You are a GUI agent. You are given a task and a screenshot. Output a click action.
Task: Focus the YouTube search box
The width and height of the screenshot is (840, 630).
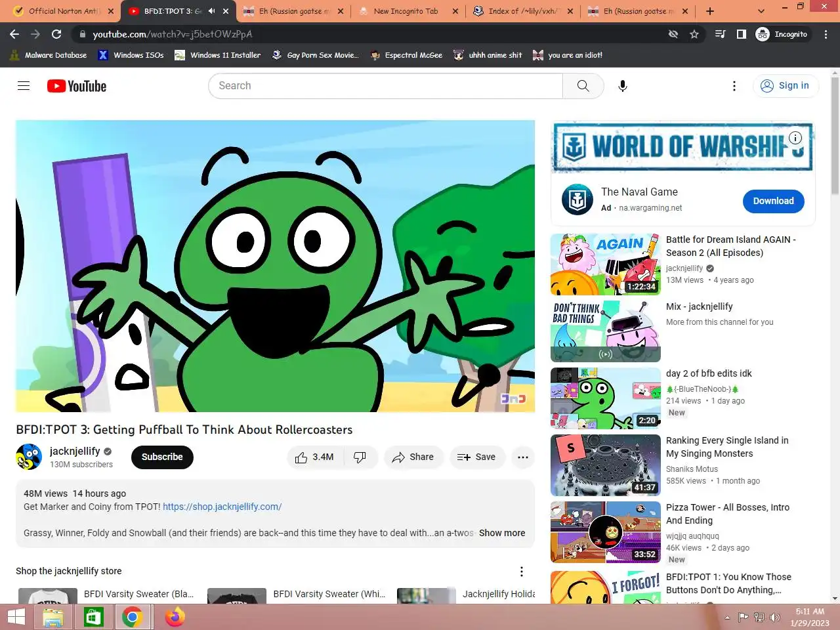[x=385, y=86]
